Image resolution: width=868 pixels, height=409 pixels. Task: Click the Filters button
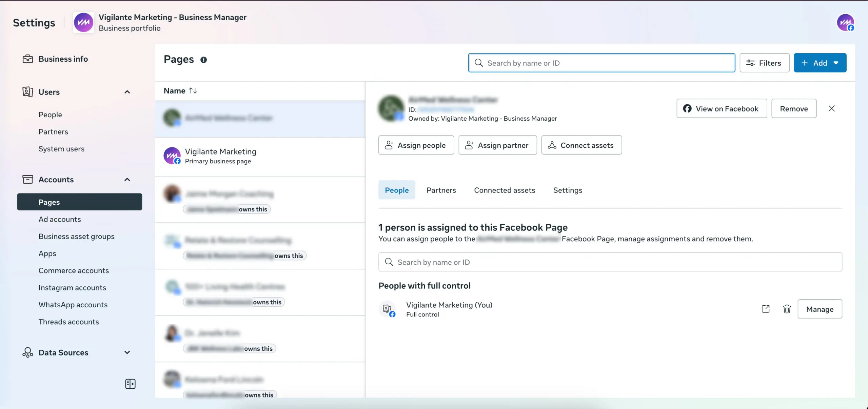764,63
